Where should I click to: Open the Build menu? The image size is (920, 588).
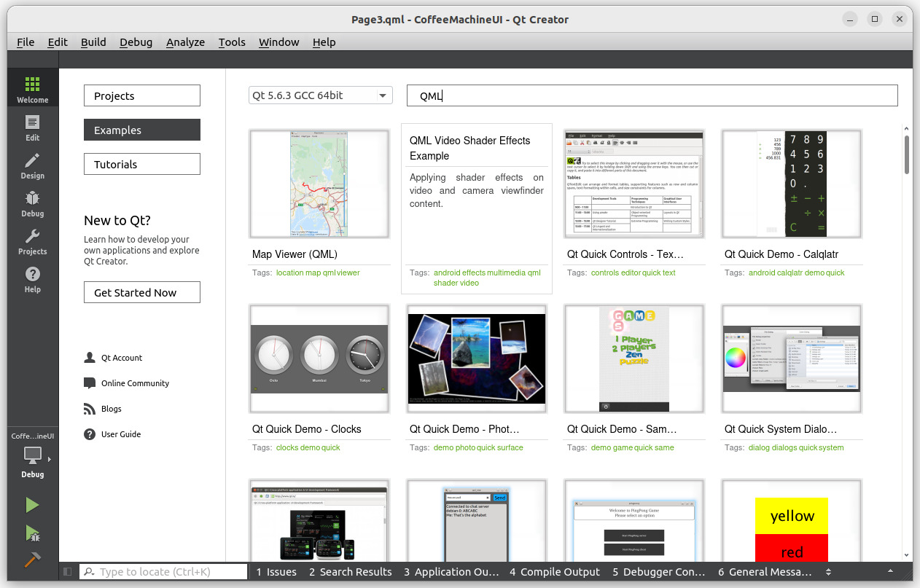coord(93,42)
